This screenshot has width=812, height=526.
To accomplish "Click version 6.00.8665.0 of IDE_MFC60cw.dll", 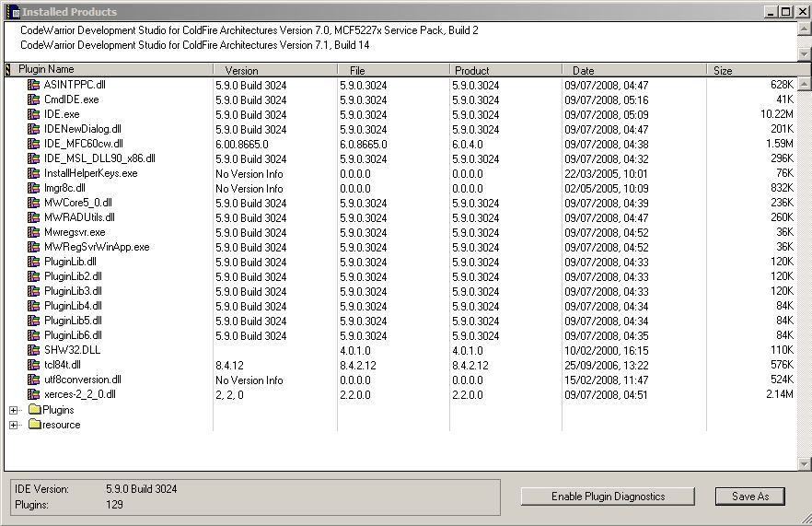I will point(242,144).
